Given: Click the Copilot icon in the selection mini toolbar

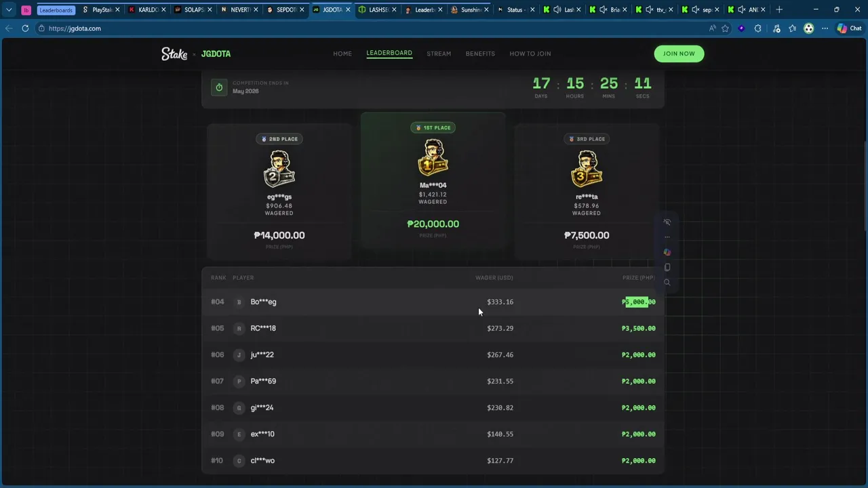Looking at the screenshot, I should [667, 252].
